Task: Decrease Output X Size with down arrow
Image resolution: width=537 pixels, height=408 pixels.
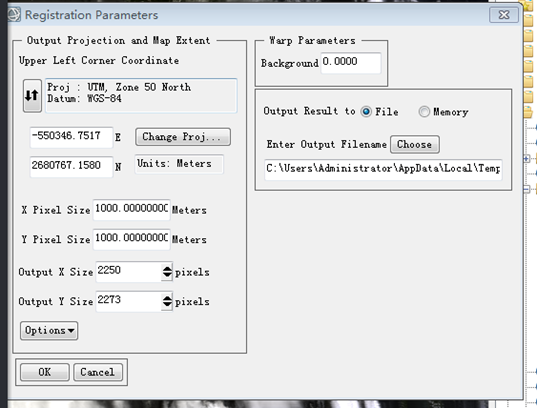Action: pos(167,275)
